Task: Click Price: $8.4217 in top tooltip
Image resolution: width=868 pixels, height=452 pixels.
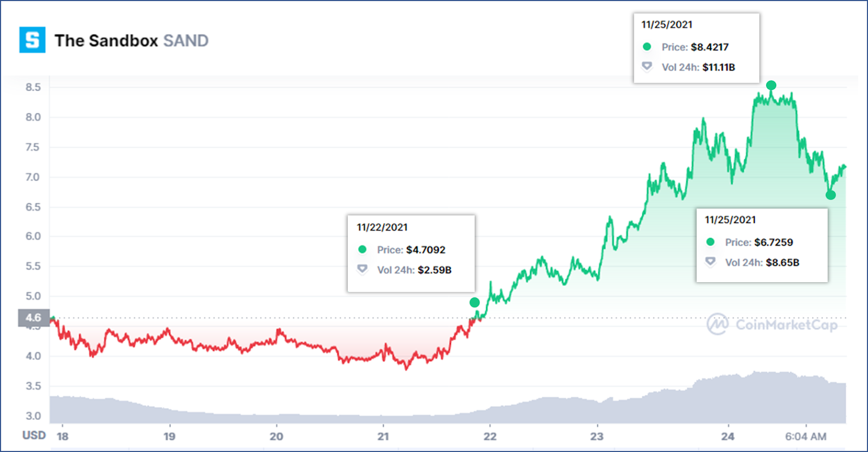Action: [x=695, y=47]
